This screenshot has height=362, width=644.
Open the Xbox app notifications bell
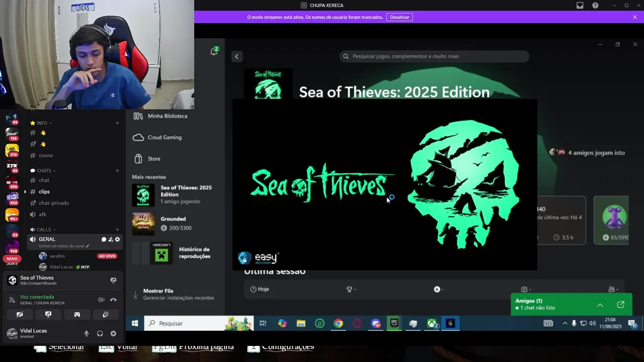point(214,51)
